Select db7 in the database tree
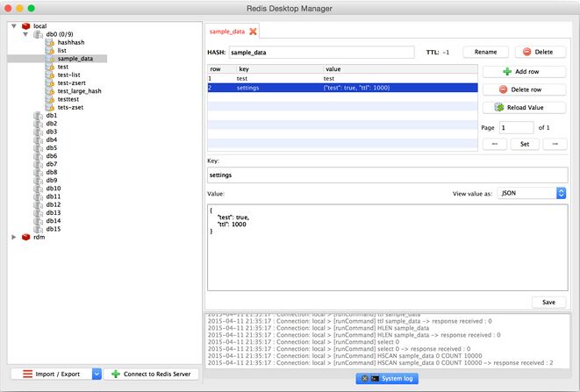 (52, 164)
